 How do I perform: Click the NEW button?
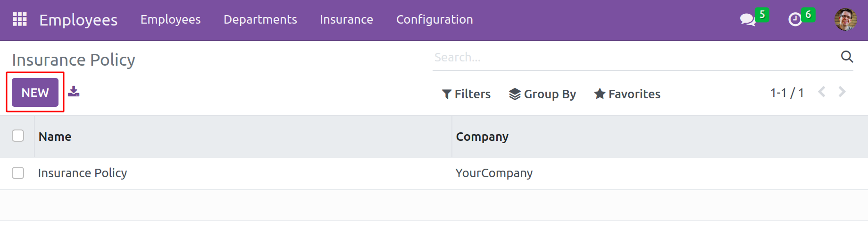[35, 93]
